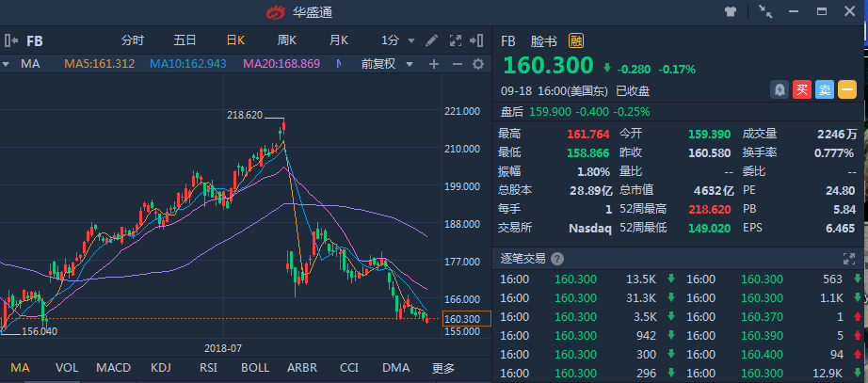This screenshot has width=868, height=383.
Task: Click the FB 脸书 stock name header
Action: (529, 41)
